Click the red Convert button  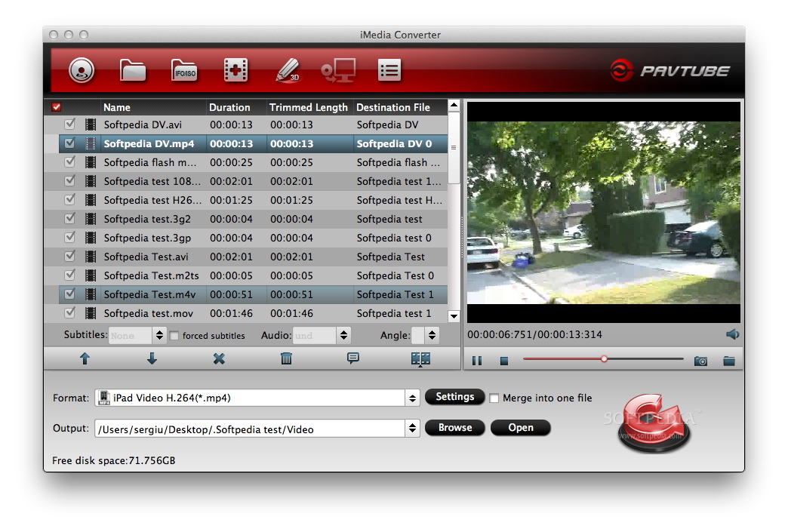(654, 423)
